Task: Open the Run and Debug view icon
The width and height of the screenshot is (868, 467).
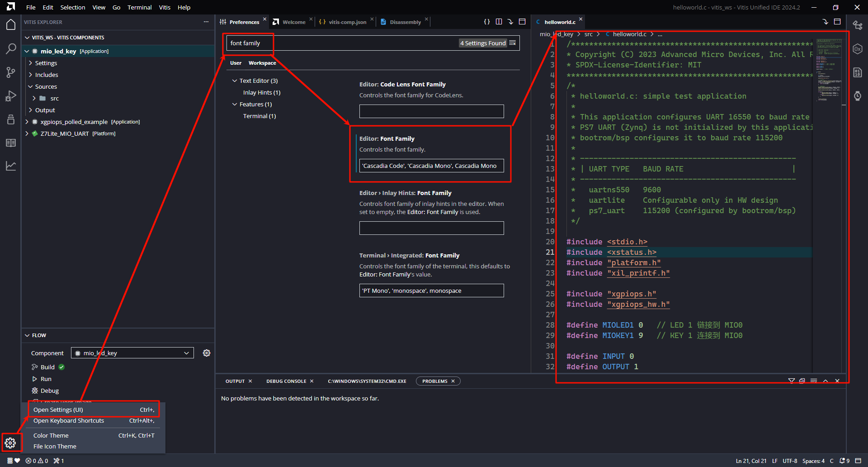Action: coord(11,95)
